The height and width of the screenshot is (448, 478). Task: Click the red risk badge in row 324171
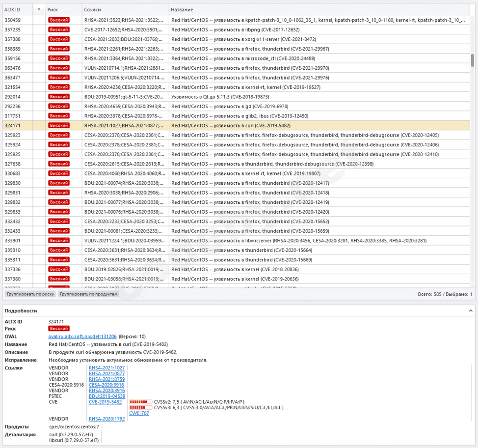[58, 125]
